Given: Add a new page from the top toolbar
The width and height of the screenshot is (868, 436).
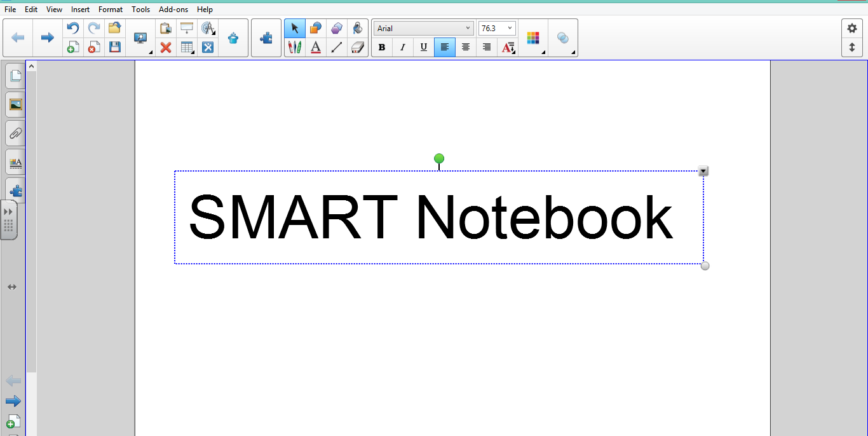Looking at the screenshot, I should (73, 47).
